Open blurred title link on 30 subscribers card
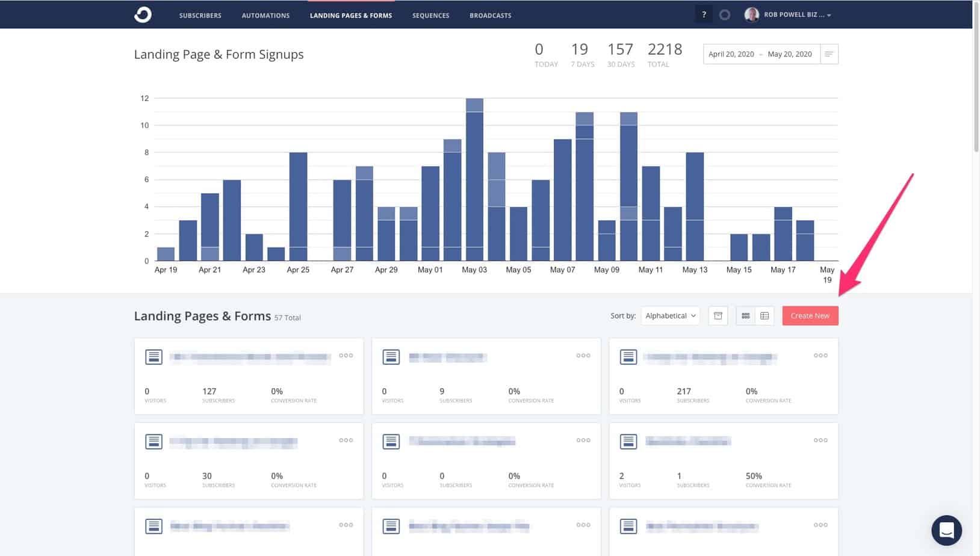 coord(234,442)
